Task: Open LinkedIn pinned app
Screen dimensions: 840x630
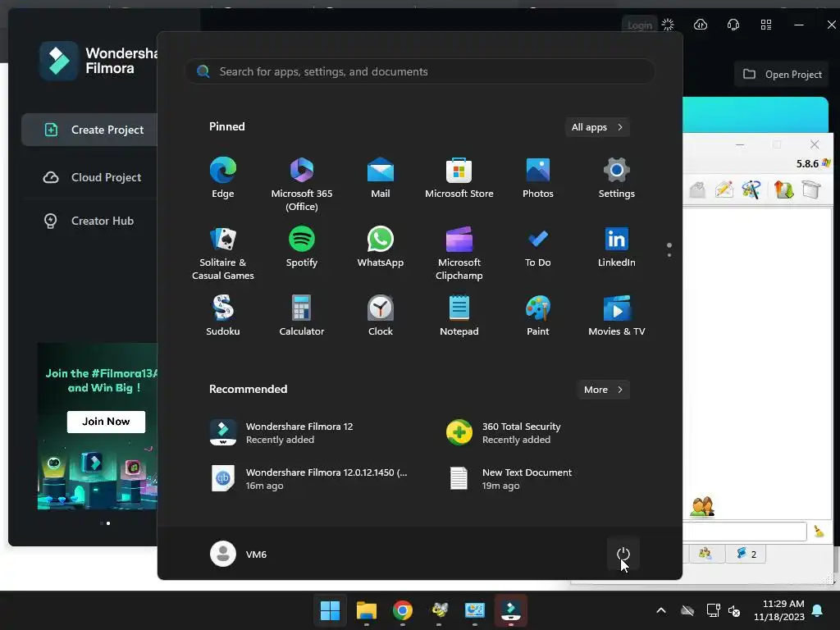Action: [617, 247]
